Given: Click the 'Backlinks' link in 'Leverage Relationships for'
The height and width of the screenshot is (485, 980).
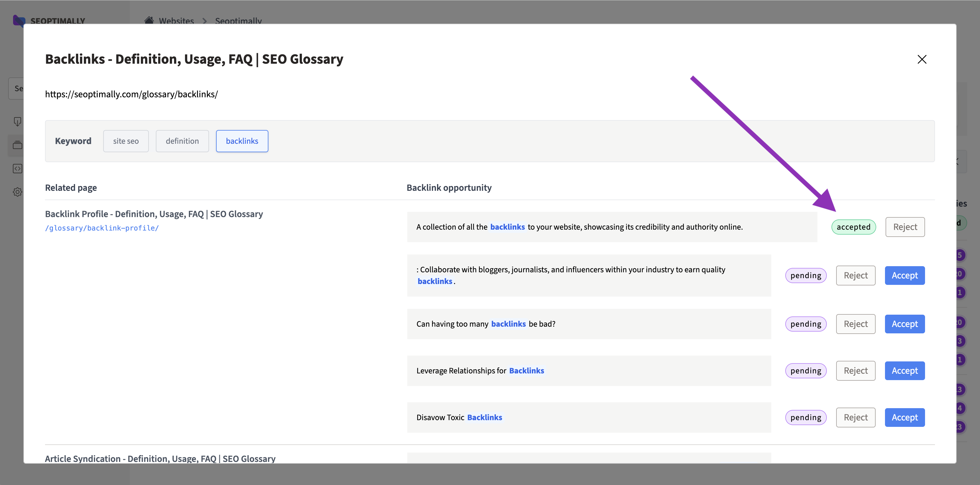Looking at the screenshot, I should point(527,370).
